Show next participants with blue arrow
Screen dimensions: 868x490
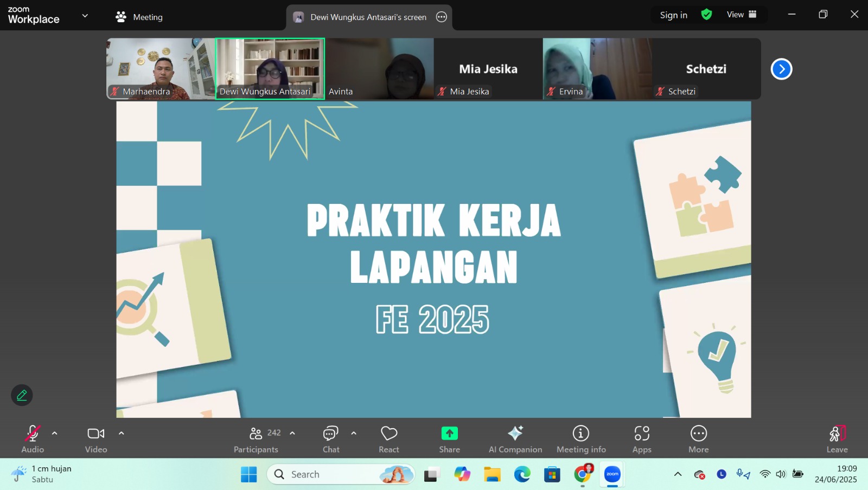pos(781,69)
